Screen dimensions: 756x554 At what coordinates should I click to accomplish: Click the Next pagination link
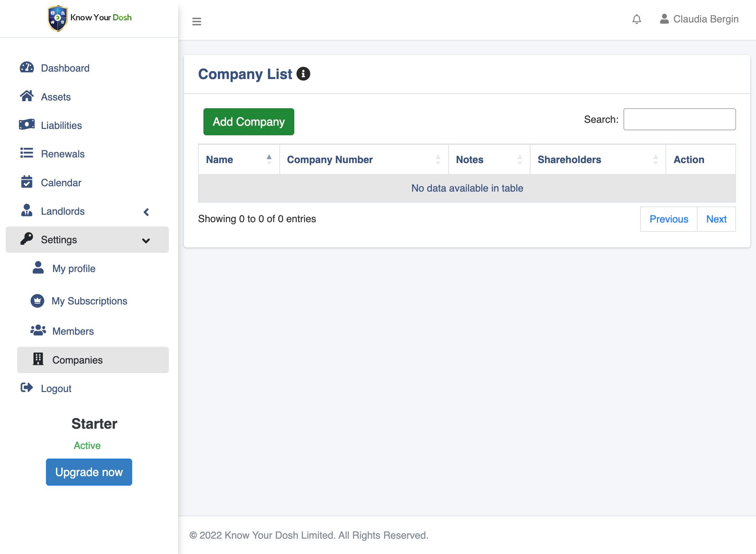716,219
